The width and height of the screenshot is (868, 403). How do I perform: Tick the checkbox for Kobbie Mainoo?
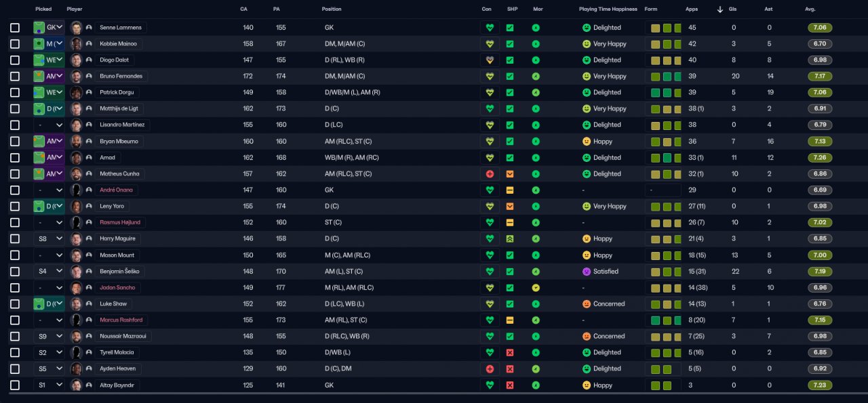click(15, 44)
